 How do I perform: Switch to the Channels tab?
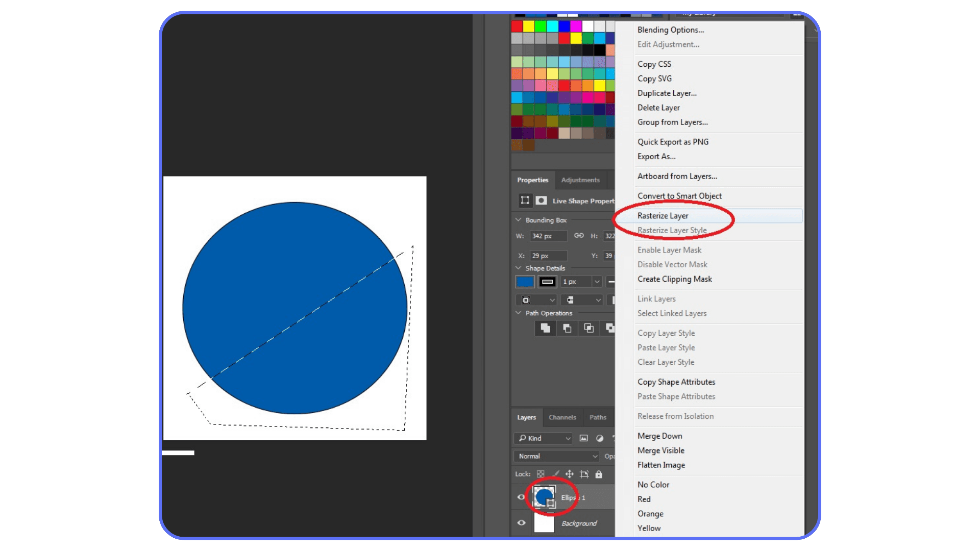[562, 417]
